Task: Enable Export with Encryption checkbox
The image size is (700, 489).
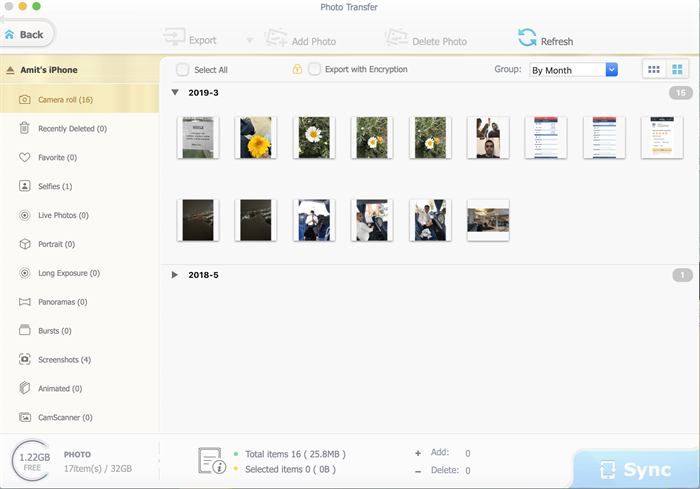Action: (315, 70)
